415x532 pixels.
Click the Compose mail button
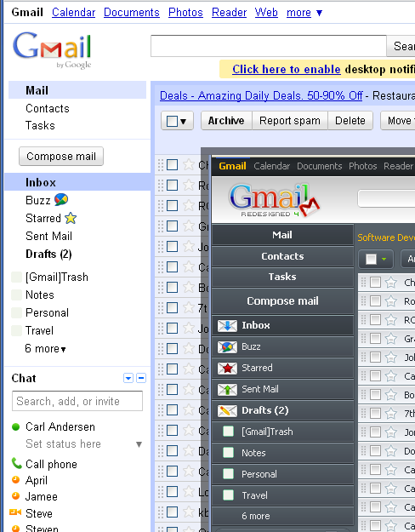[x=61, y=157]
